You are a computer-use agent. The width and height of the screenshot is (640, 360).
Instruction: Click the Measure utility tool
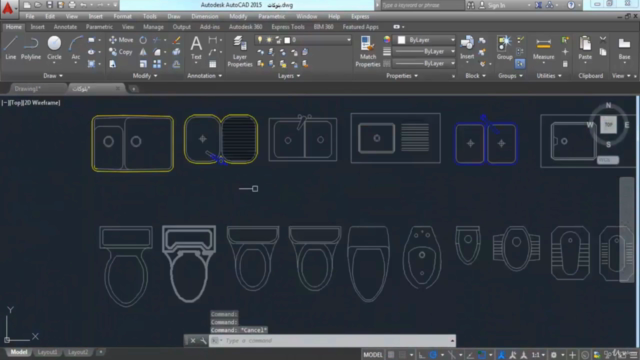[x=543, y=48]
